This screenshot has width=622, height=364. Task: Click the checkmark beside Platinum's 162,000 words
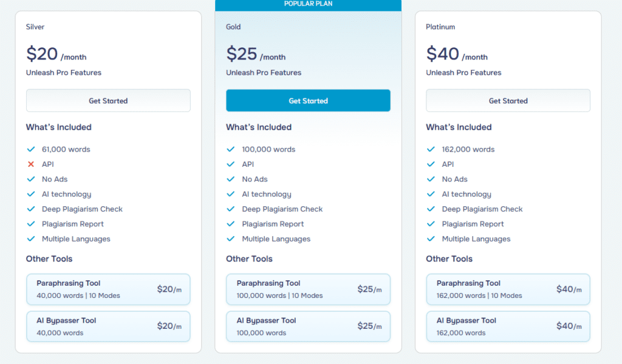click(x=431, y=149)
